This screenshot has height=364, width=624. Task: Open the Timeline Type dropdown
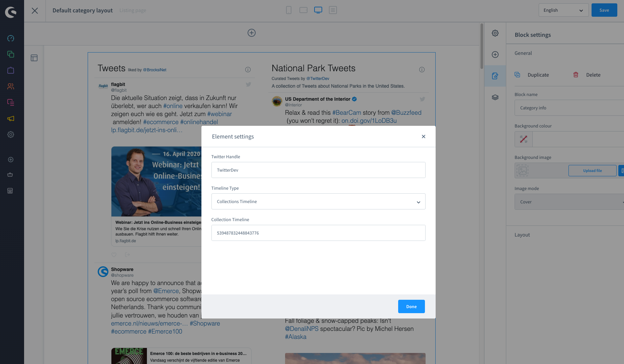pyautogui.click(x=318, y=201)
